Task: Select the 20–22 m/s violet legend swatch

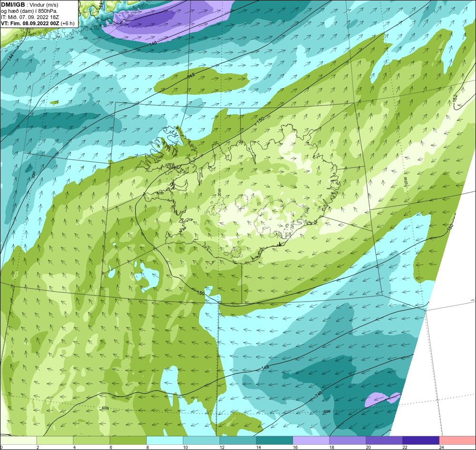Action: (x=384, y=440)
